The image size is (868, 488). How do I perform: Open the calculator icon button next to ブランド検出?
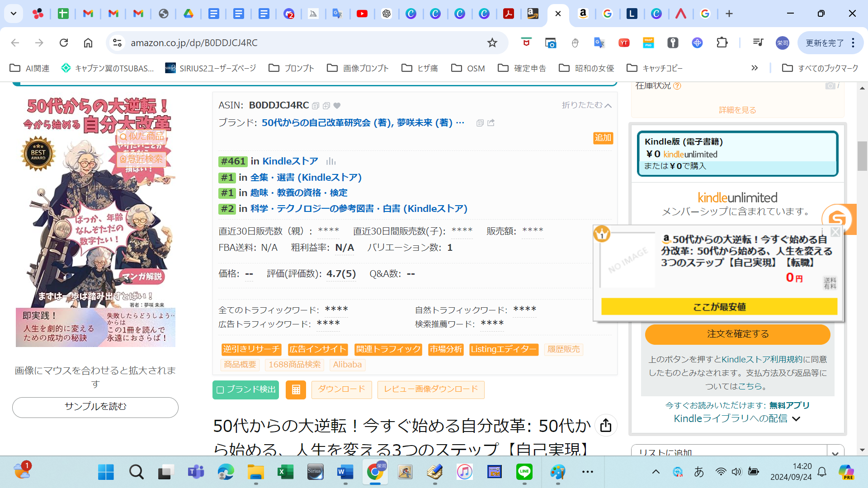296,390
